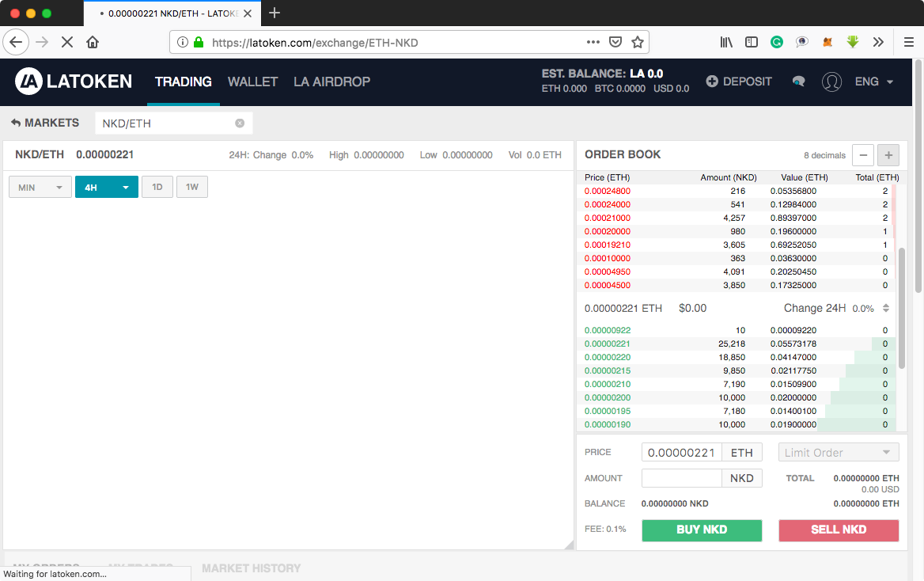This screenshot has width=924, height=581.
Task: Switch to MARKET HISTORY tab
Action: [251, 568]
